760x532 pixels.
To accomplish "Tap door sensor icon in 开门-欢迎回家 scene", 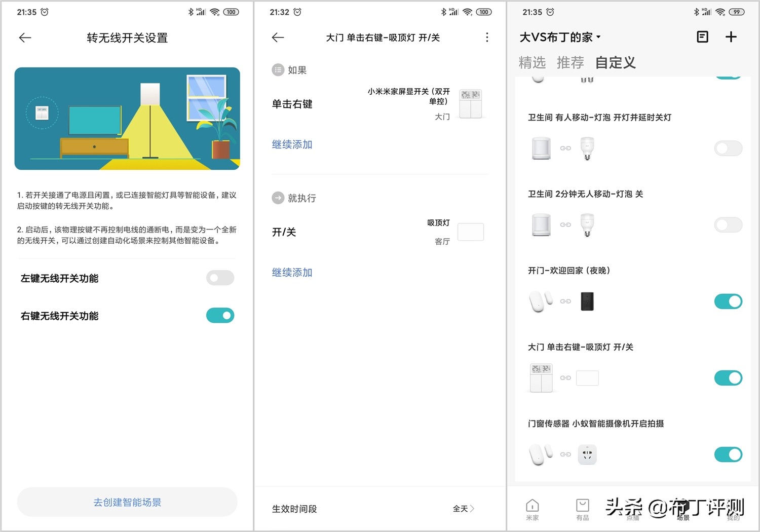I will click(x=541, y=300).
